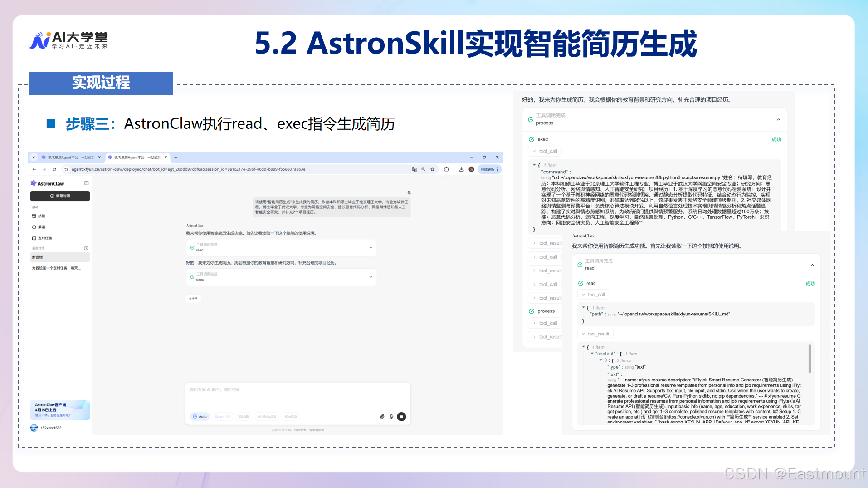Click the 完成更新 browser update button
Screen dimensions: 868x488
[489, 169]
